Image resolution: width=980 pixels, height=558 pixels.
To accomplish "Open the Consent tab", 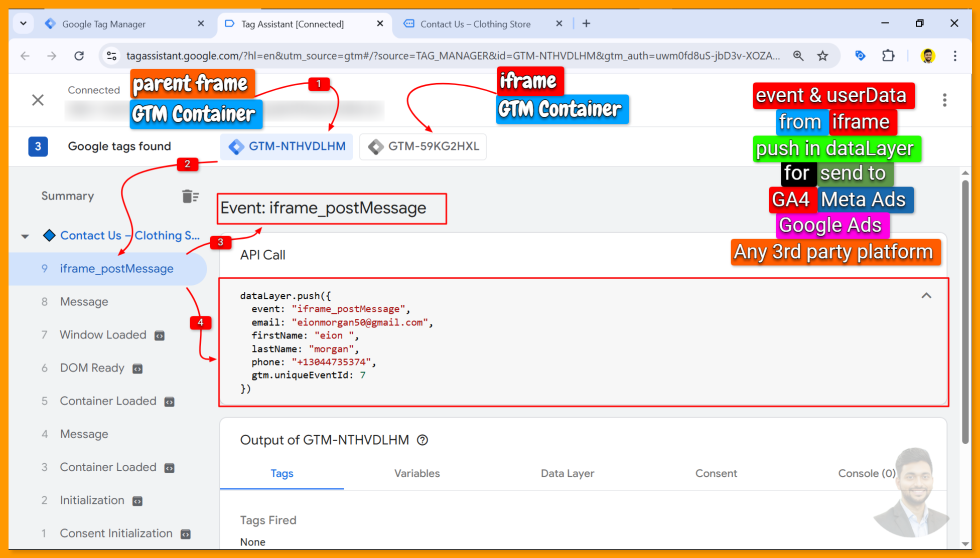I will click(x=716, y=473).
